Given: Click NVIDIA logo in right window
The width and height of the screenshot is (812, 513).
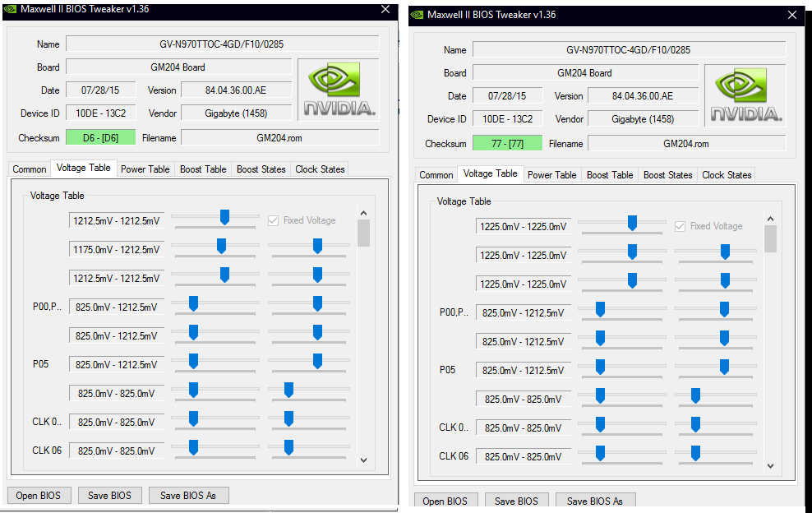Looking at the screenshot, I should pyautogui.click(x=745, y=95).
